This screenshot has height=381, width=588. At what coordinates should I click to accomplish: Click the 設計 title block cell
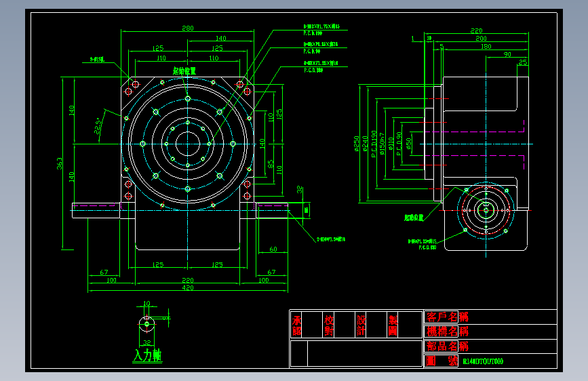[361, 325]
